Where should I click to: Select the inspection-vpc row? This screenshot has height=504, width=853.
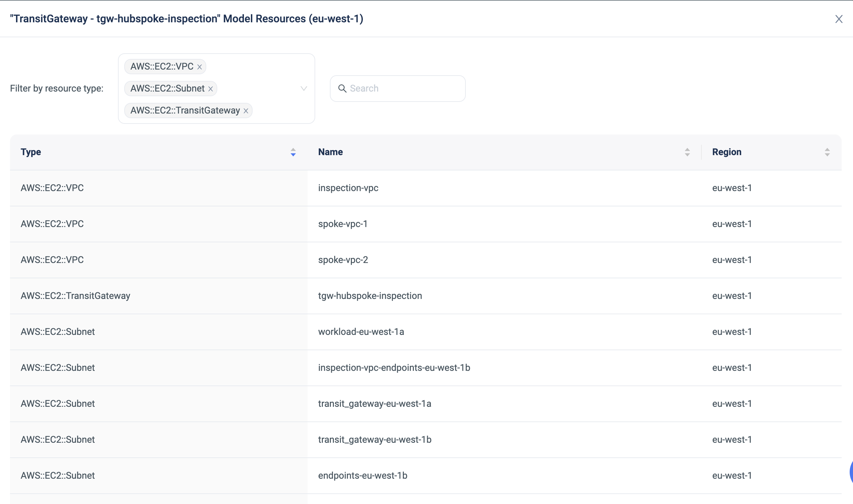coord(348,188)
